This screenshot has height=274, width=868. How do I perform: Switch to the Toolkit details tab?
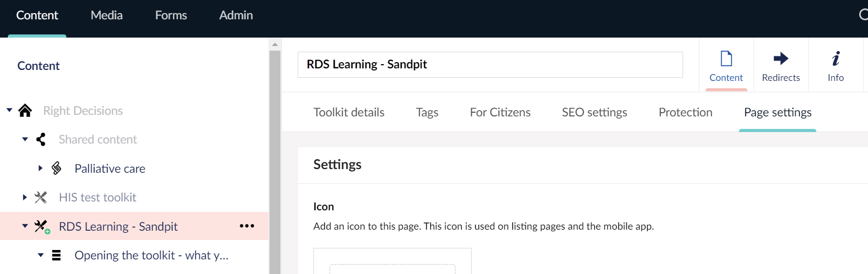coord(349,112)
